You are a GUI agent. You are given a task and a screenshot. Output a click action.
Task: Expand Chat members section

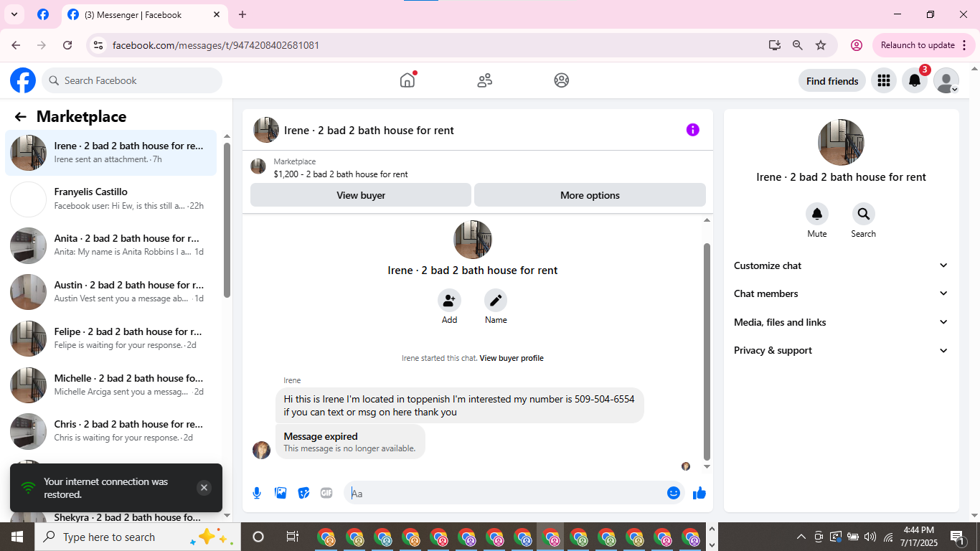(x=841, y=293)
